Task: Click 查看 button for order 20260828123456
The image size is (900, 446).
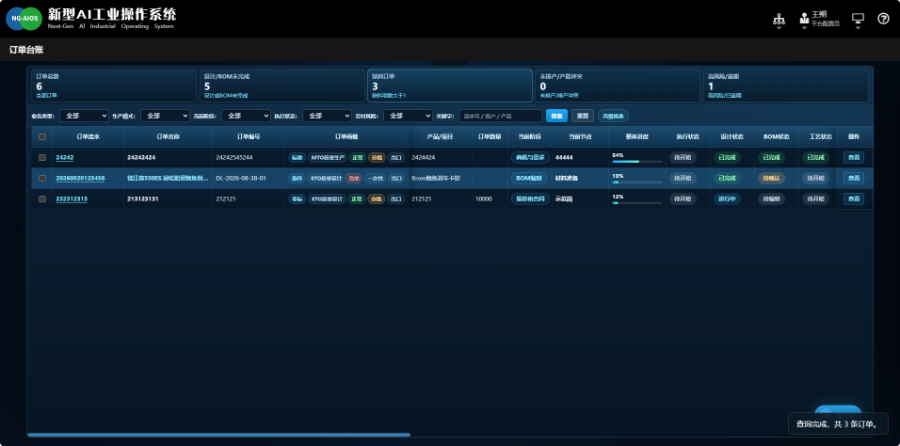Action: click(x=854, y=178)
